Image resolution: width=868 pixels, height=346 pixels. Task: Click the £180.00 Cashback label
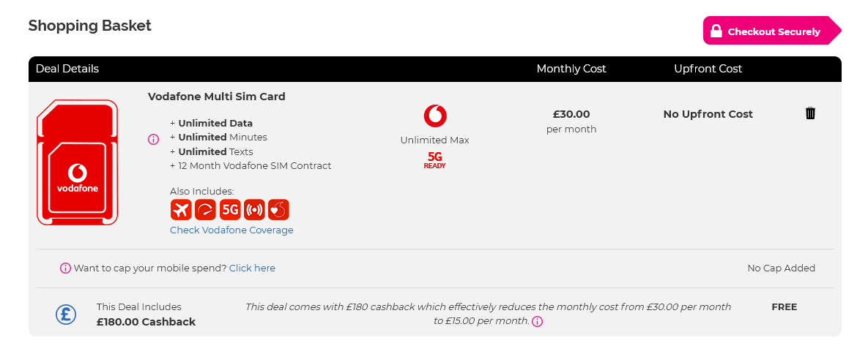pyautogui.click(x=146, y=322)
